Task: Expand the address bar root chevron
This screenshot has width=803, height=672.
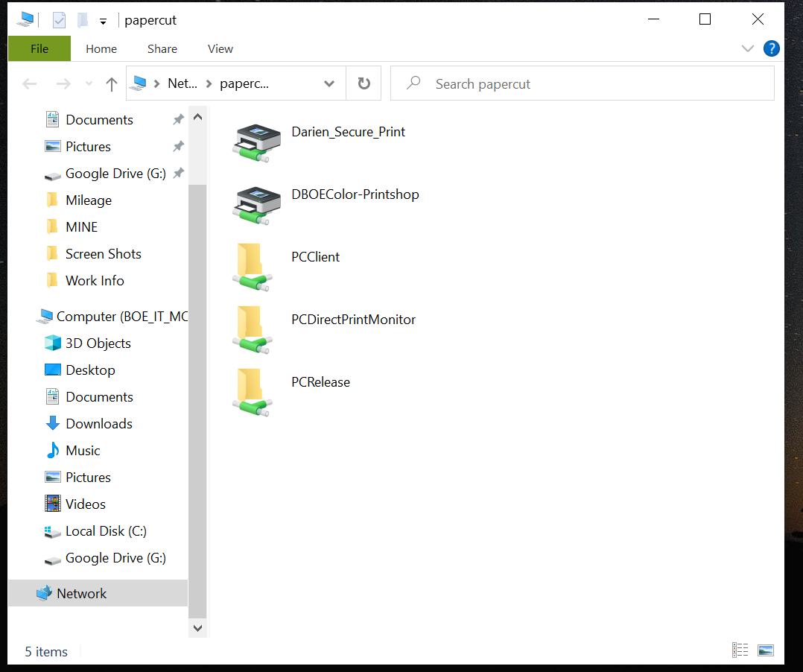Action: pos(156,83)
